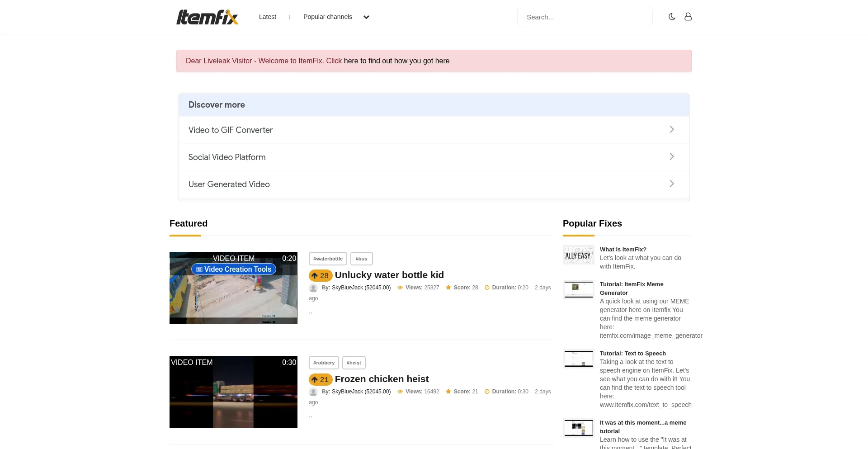
Task: Open 'Tutorial: Text to Speech' title
Action: pyautogui.click(x=633, y=353)
